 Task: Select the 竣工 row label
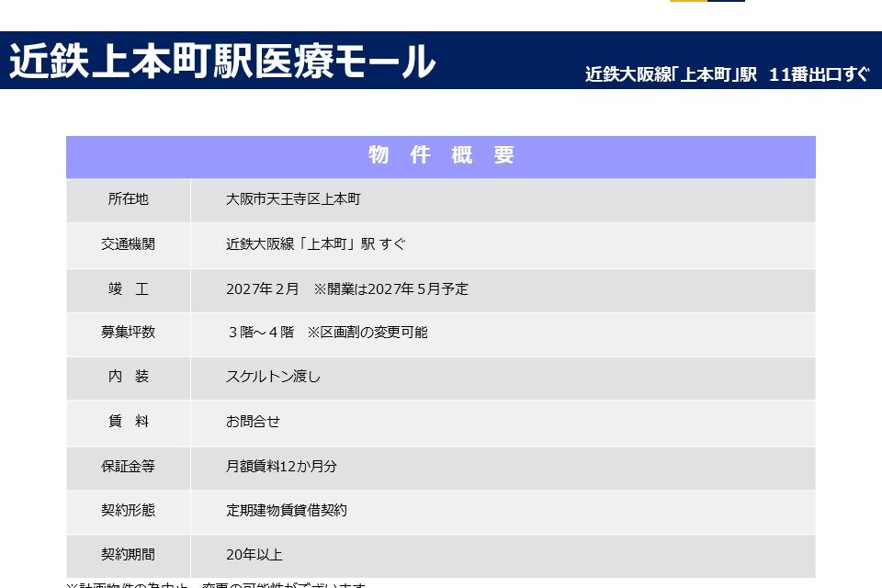(x=129, y=289)
